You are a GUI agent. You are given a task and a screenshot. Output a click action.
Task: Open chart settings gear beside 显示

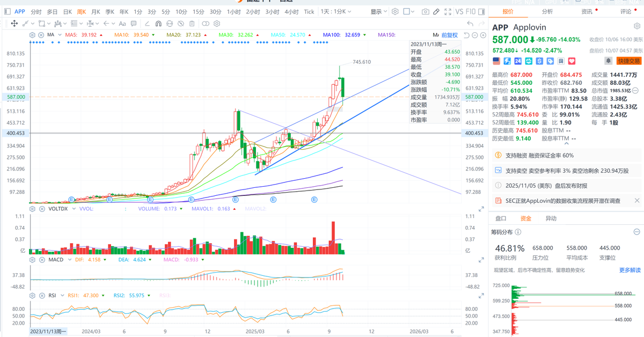[x=395, y=11]
